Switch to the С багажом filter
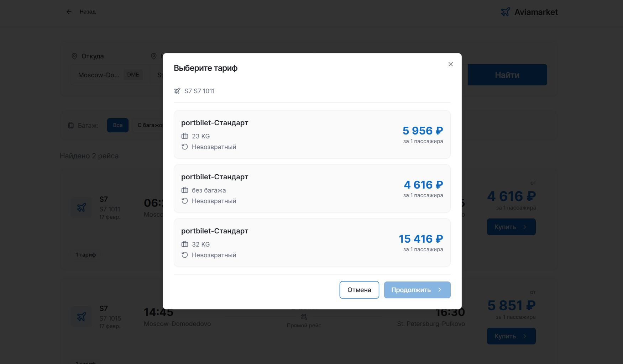This screenshot has width=623, height=364. (149, 125)
